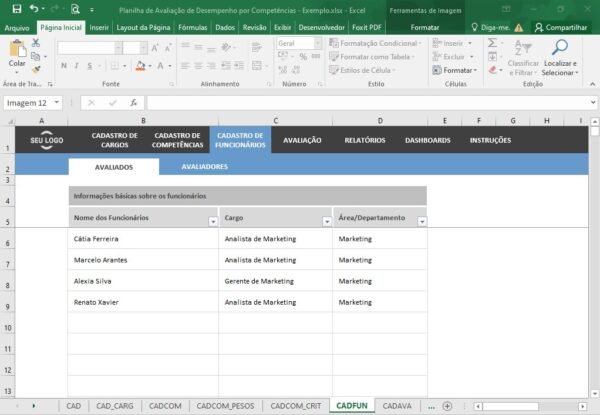Open the Formatar image tools tab
The height and width of the screenshot is (415, 600).
tap(425, 28)
